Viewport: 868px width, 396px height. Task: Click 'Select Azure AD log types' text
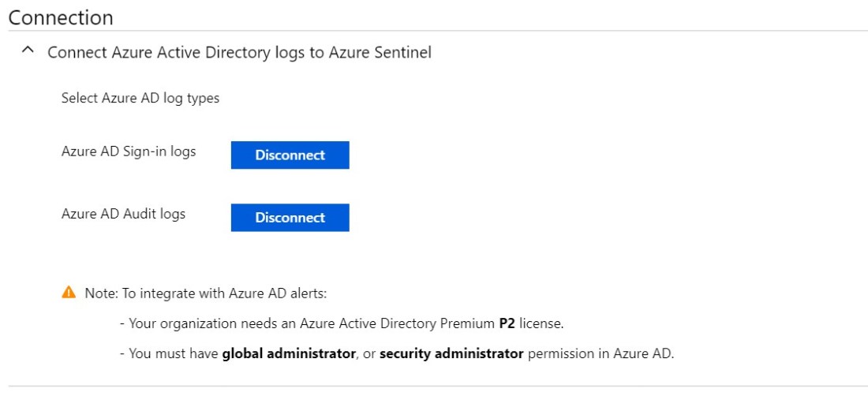[x=140, y=99]
